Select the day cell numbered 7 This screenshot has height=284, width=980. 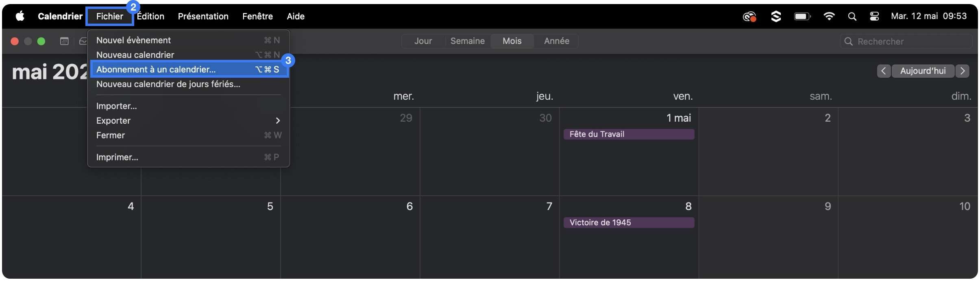(490, 238)
